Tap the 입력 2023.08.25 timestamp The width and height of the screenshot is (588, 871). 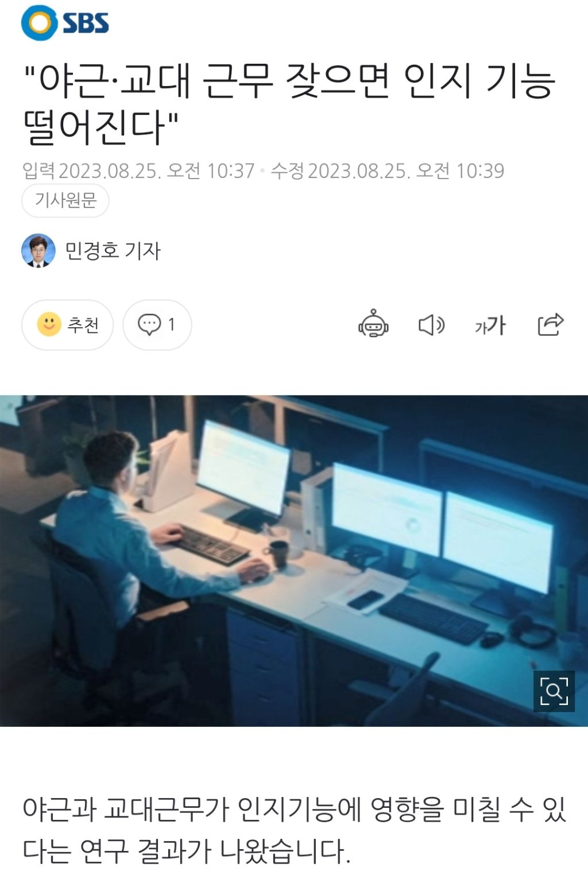click(138, 171)
